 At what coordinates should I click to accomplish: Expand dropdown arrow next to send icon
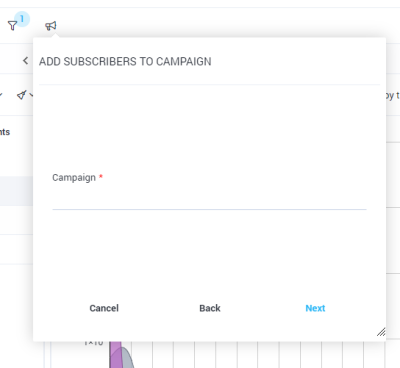pyautogui.click(x=31, y=95)
